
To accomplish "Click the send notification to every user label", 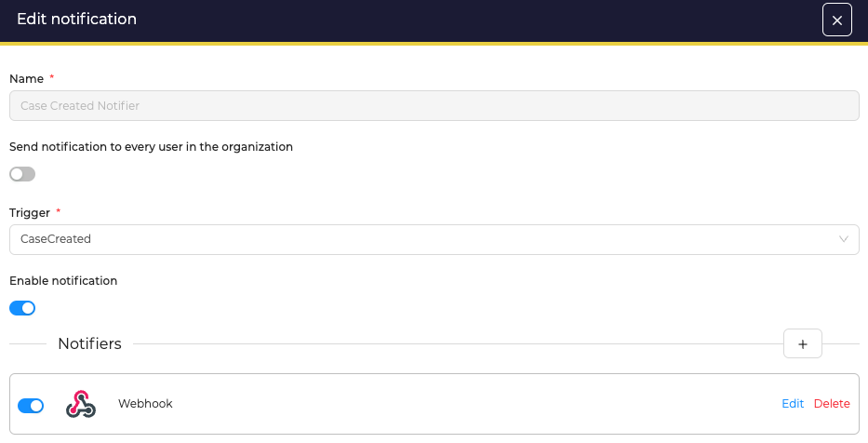I will coord(151,146).
